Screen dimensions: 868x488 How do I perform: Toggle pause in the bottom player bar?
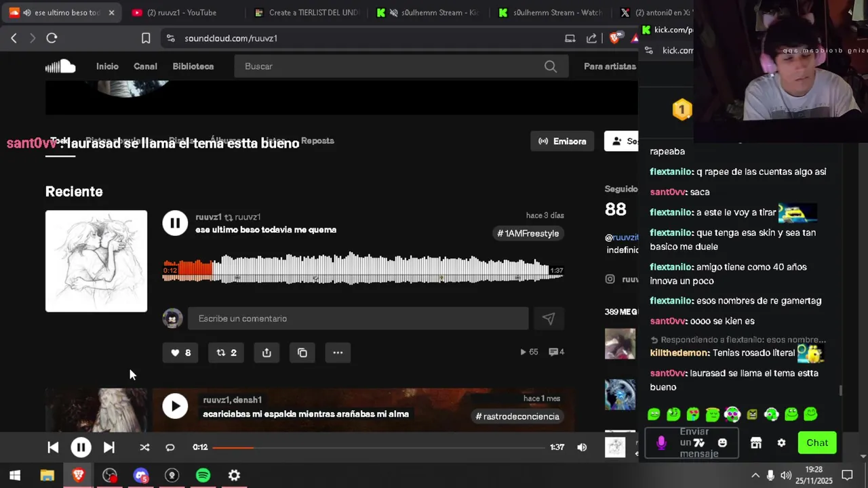coord(81,447)
